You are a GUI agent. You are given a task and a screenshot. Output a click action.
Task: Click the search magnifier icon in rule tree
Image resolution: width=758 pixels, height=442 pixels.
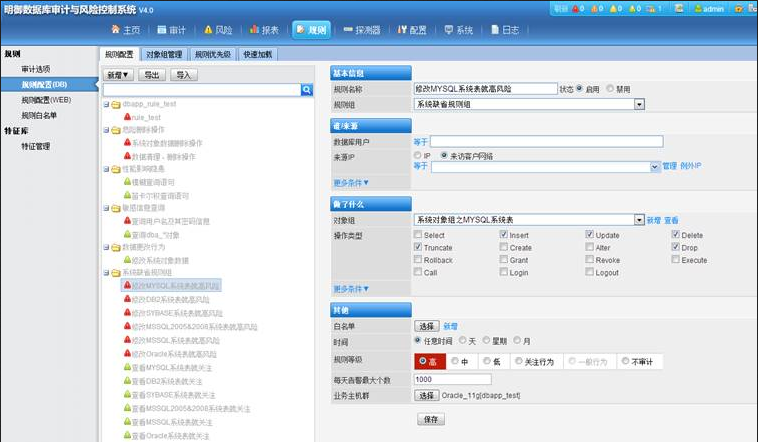coord(306,90)
